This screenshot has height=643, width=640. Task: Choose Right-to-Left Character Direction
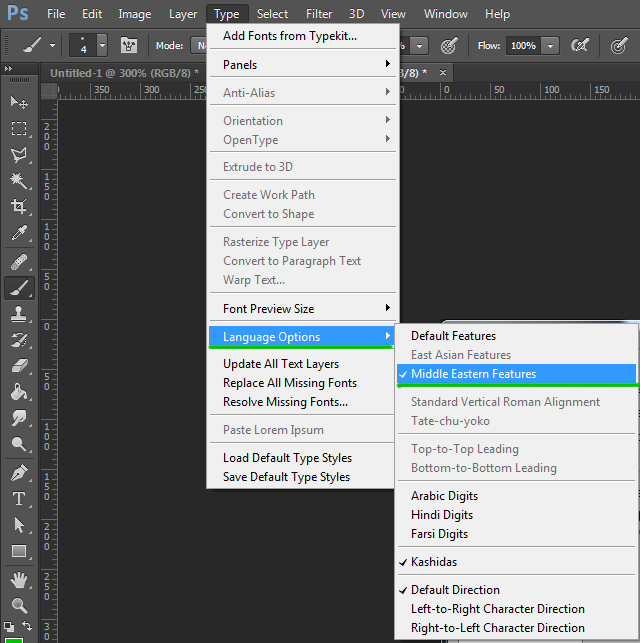[x=516, y=628]
